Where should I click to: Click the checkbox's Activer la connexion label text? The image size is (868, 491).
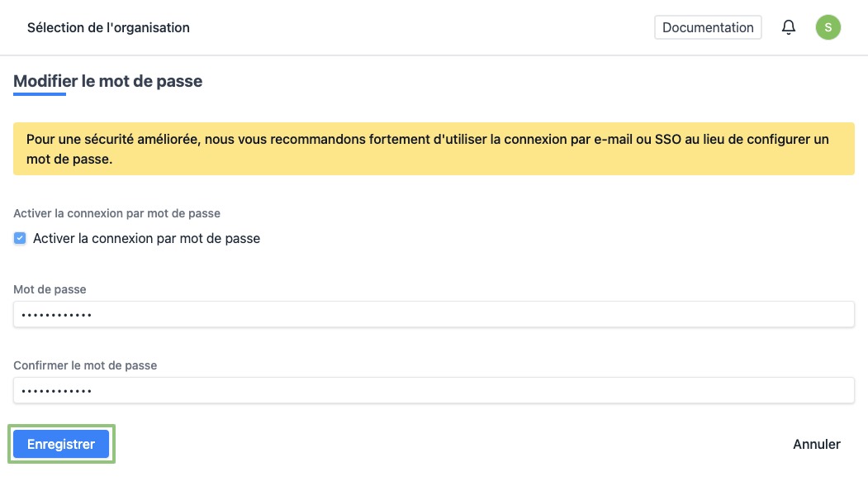tap(146, 238)
